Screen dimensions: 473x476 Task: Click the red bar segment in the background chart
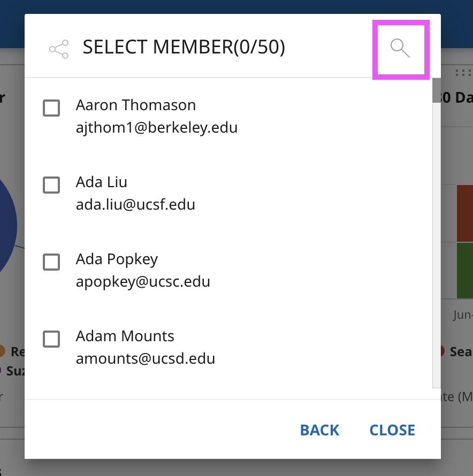tap(464, 213)
